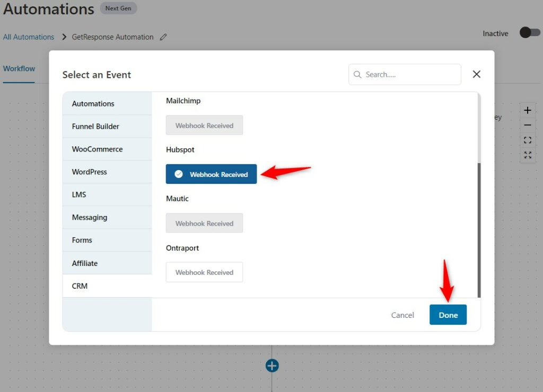The height and width of the screenshot is (392, 543).
Task: Click the Hubspot section heading
Action: pyautogui.click(x=180, y=149)
